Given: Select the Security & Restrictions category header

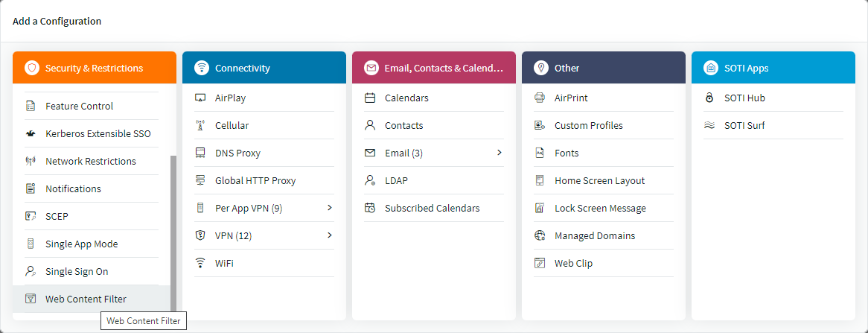Looking at the screenshot, I should coord(95,68).
